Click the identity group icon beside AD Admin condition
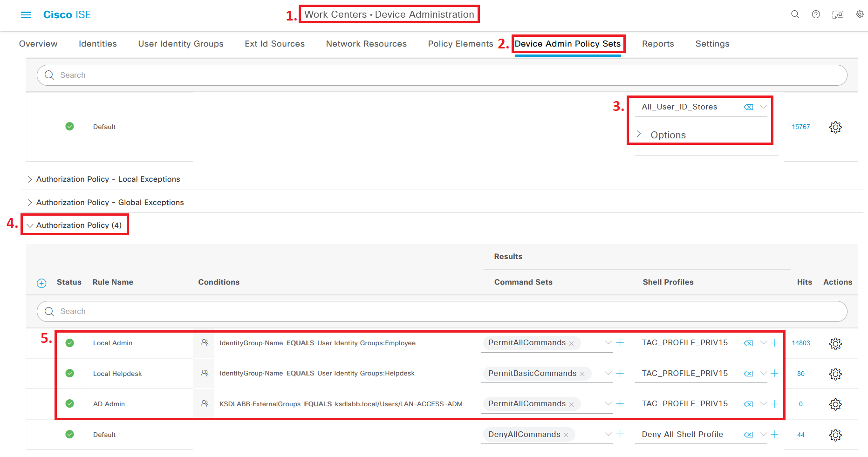868x457 pixels. [x=204, y=403]
